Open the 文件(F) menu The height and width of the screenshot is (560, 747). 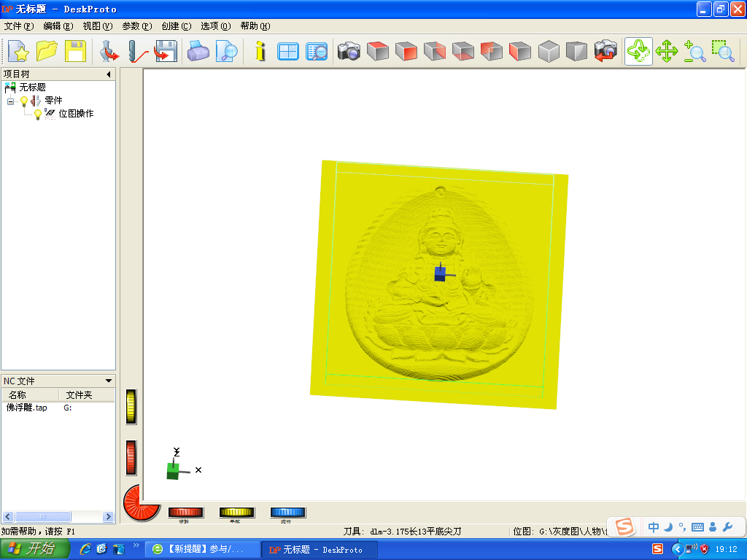(19, 26)
